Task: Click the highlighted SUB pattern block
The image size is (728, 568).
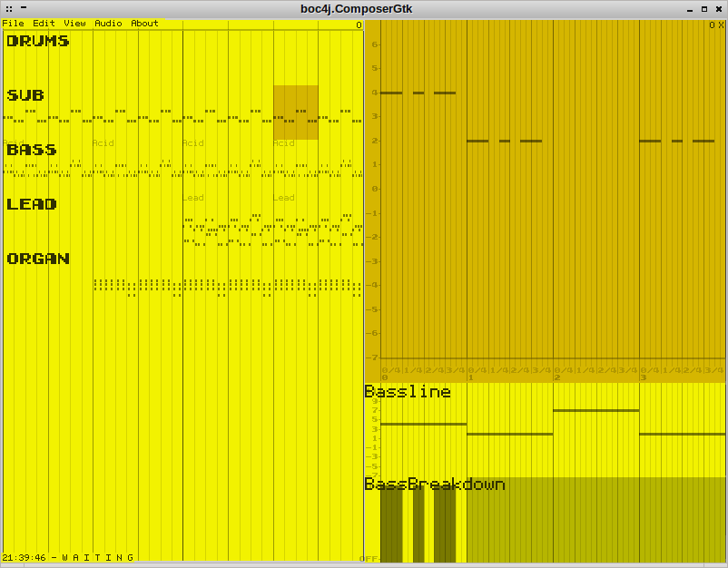Action: click(296, 113)
